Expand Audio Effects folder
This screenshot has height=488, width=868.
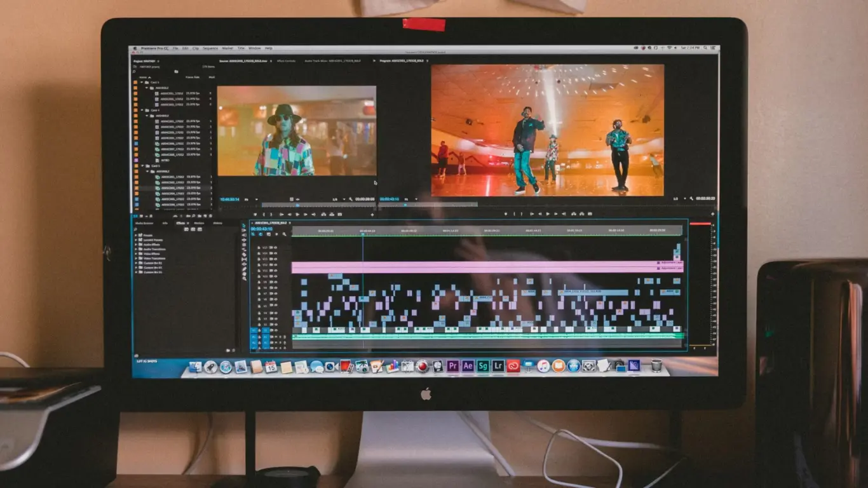[136, 245]
